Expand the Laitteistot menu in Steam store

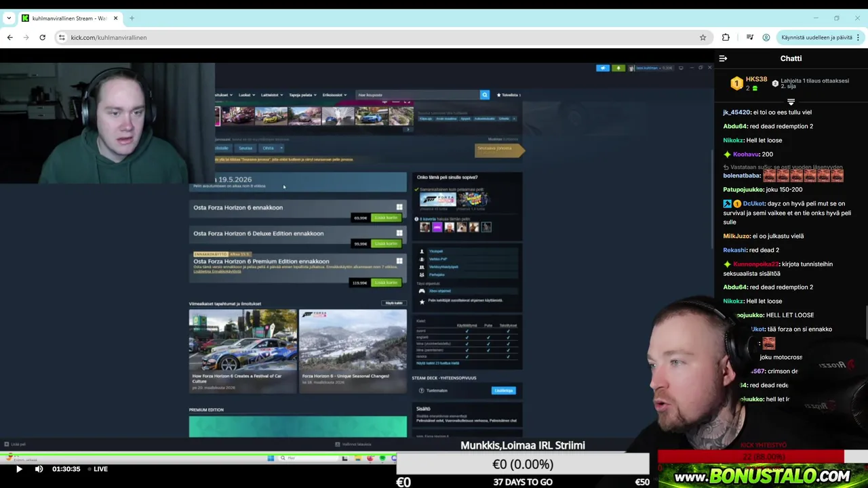[x=271, y=95]
